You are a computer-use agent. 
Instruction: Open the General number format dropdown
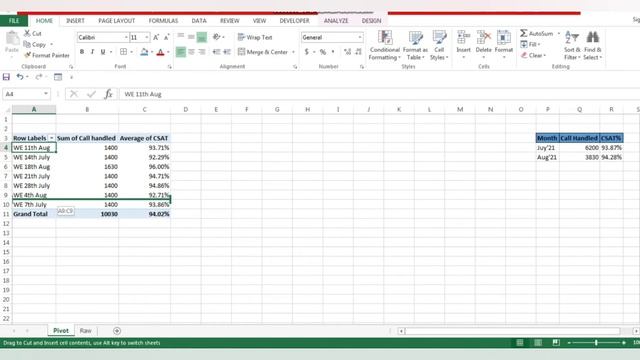click(x=360, y=38)
